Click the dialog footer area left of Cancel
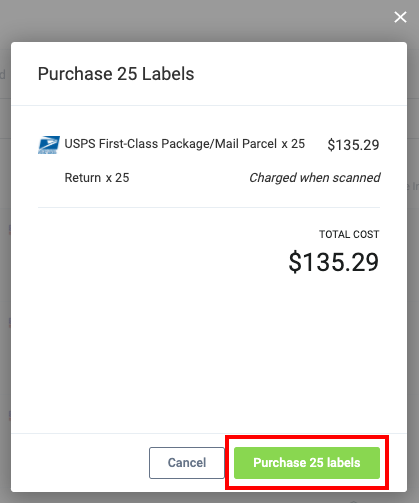 (x=80, y=463)
